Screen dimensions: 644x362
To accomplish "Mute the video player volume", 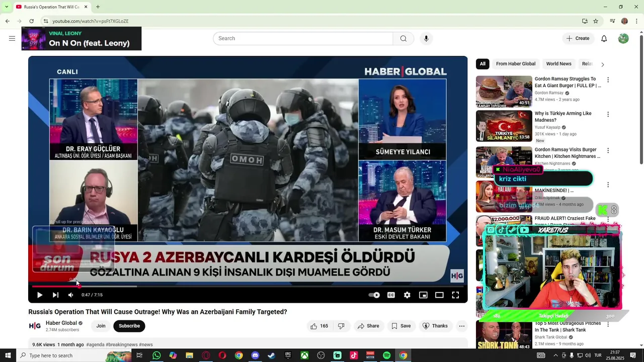I will (x=71, y=295).
